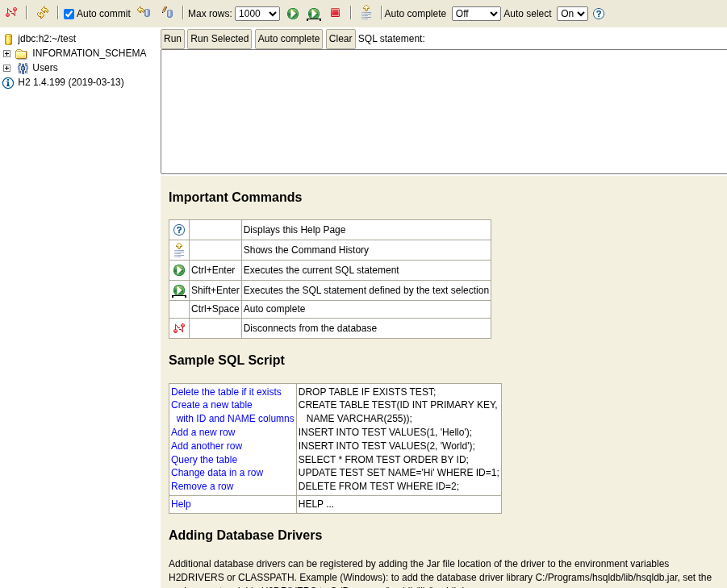Click the 'Help' link in sample script
The height and width of the screenshot is (588, 727).
pyautogui.click(x=181, y=504)
